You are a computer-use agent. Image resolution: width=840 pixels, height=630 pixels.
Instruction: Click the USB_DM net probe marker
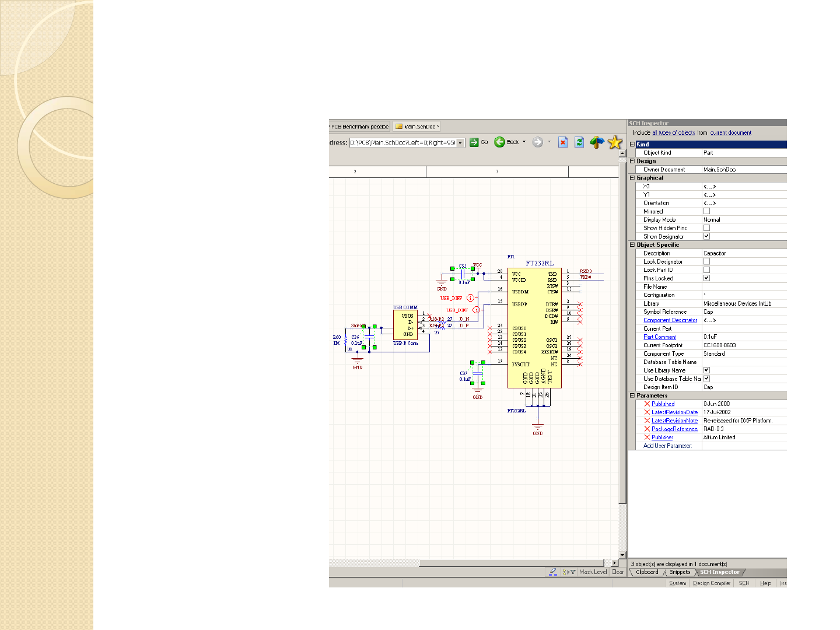470,298
